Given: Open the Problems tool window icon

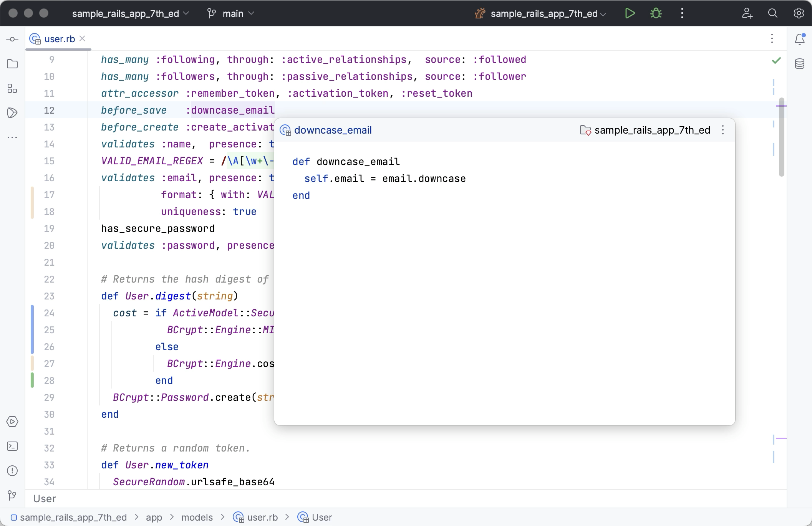Looking at the screenshot, I should coord(12,471).
